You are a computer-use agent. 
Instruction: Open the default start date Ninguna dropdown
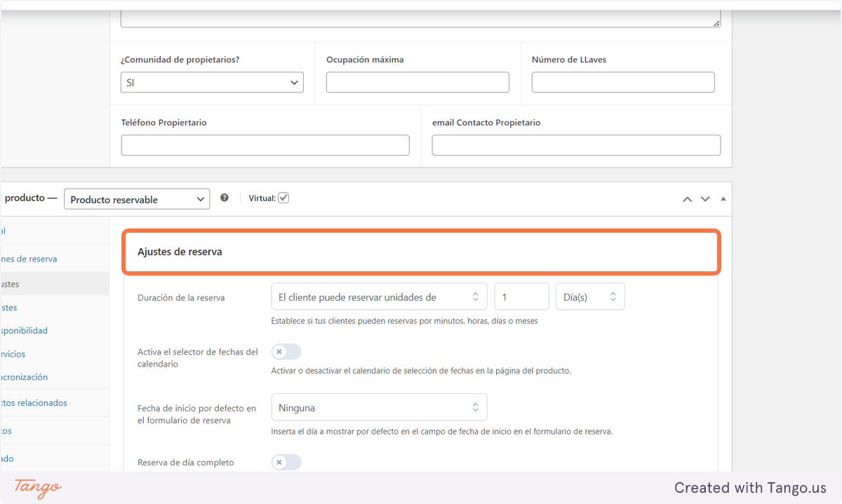tap(379, 407)
